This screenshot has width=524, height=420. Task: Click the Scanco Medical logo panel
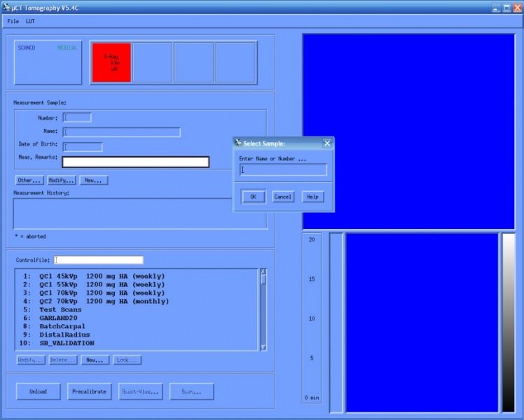pos(48,62)
